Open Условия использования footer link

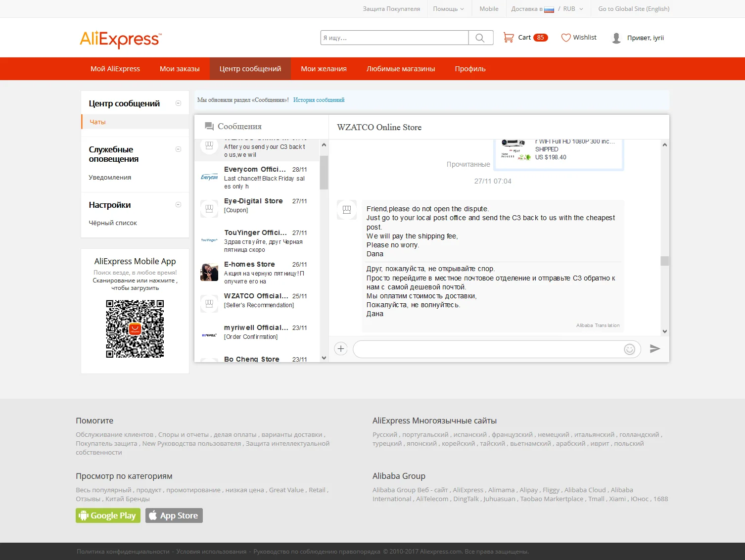[211, 552]
